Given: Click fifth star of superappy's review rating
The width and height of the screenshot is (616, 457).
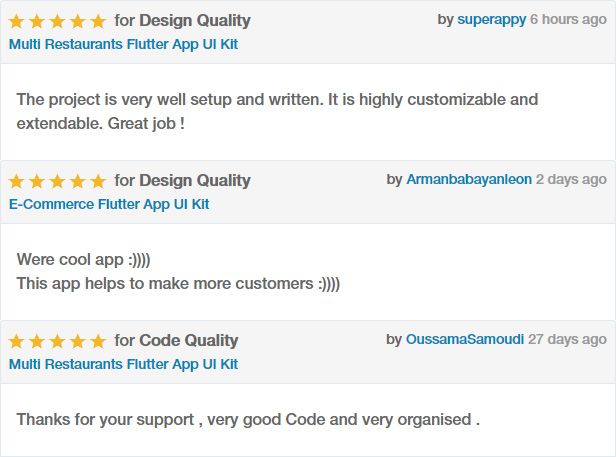Looking at the screenshot, I should (x=98, y=21).
